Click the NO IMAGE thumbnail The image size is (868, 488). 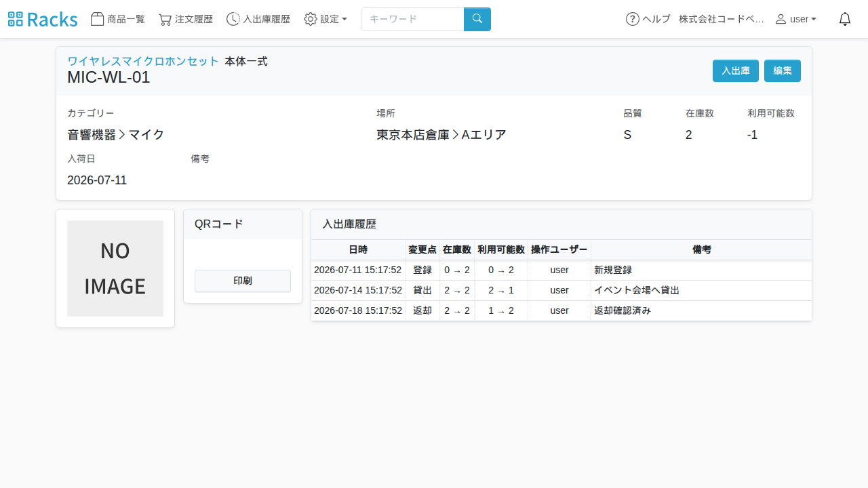point(115,268)
